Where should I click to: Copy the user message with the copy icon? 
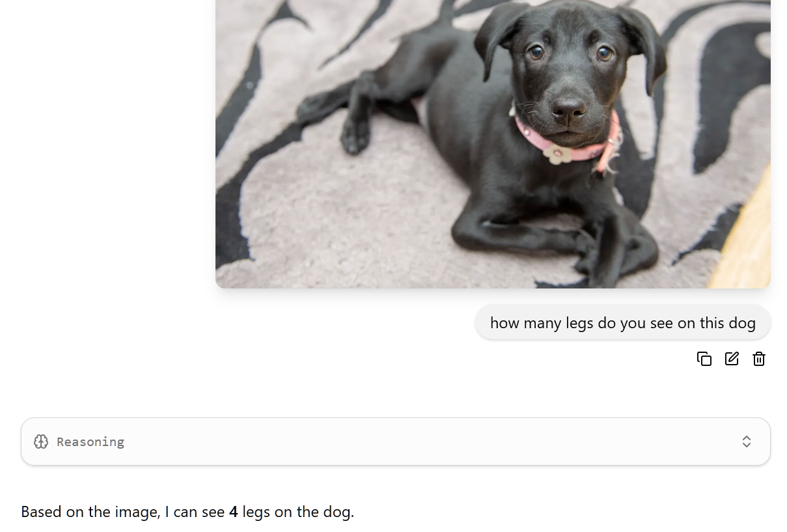pyautogui.click(x=704, y=359)
